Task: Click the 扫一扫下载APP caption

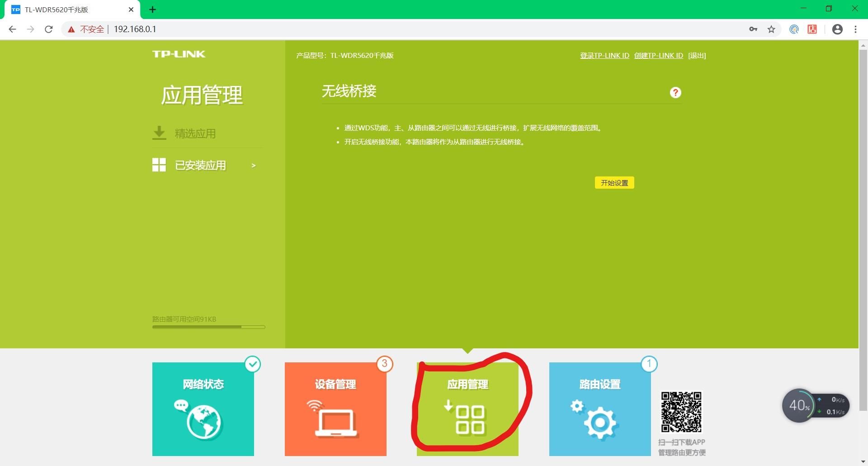Action: (681, 442)
